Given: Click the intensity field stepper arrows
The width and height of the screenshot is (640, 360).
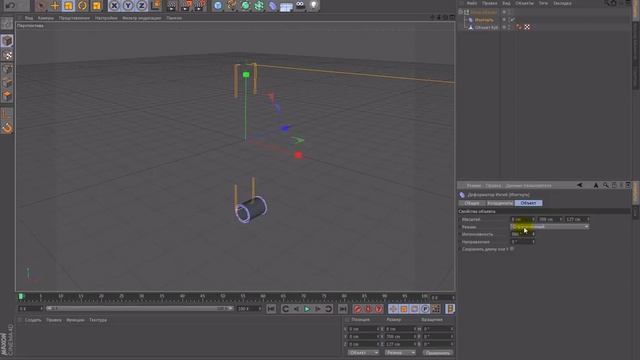Looking at the screenshot, I should tap(533, 234).
